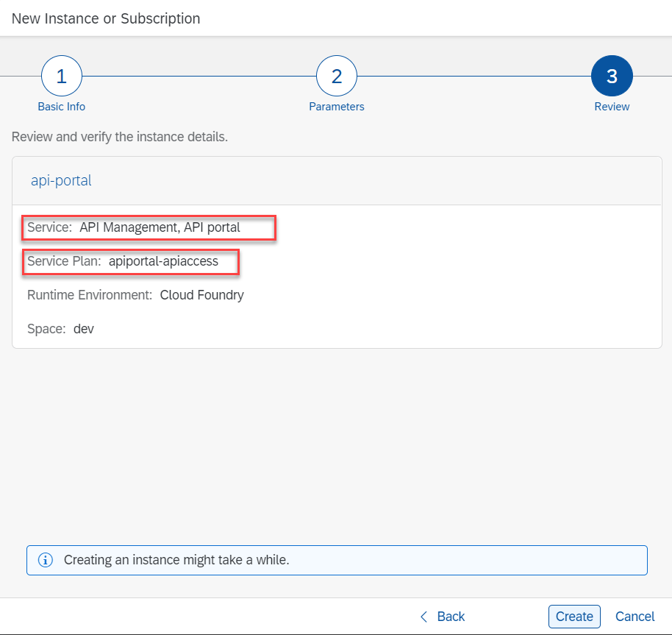This screenshot has height=635, width=672.
Task: Click the information icon in the notice
Action: point(46,560)
